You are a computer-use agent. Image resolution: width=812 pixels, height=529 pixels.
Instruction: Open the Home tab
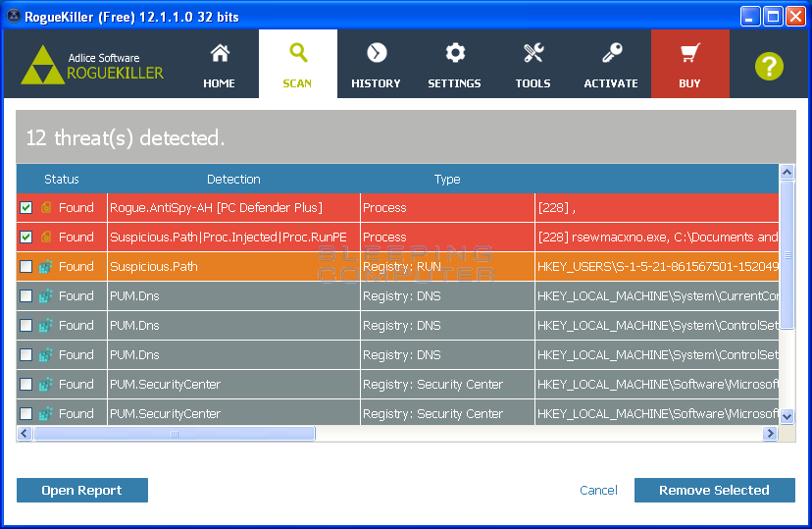[219, 64]
